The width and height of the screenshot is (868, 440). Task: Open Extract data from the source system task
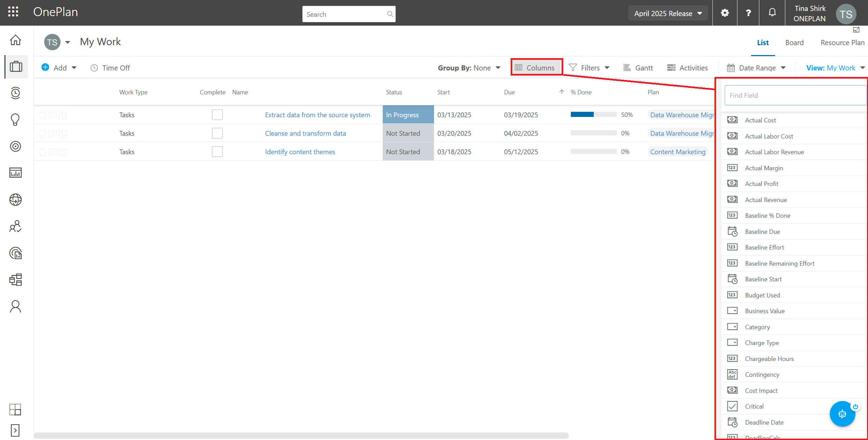pyautogui.click(x=317, y=115)
